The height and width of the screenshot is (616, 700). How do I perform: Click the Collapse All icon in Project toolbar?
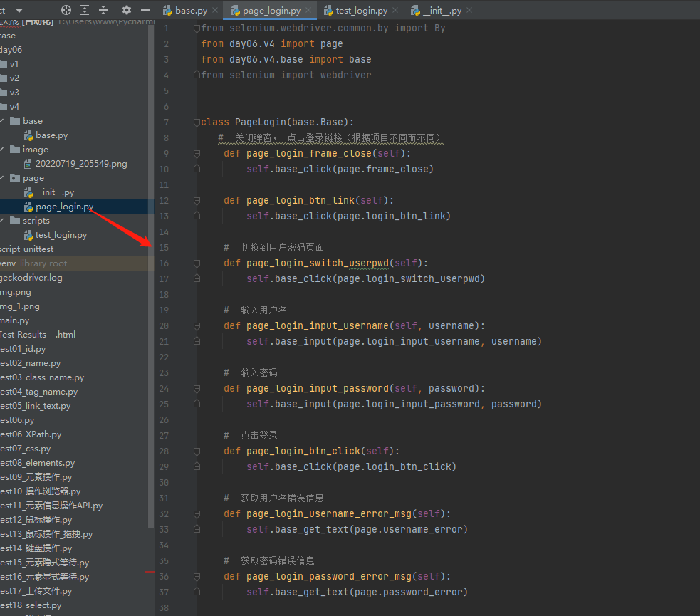(104, 10)
